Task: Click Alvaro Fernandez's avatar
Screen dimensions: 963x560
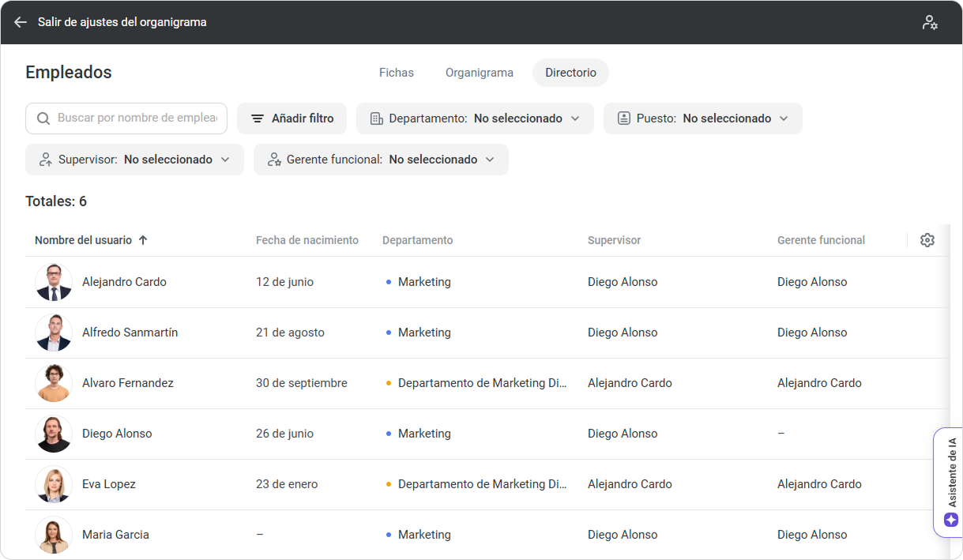Action: point(54,383)
